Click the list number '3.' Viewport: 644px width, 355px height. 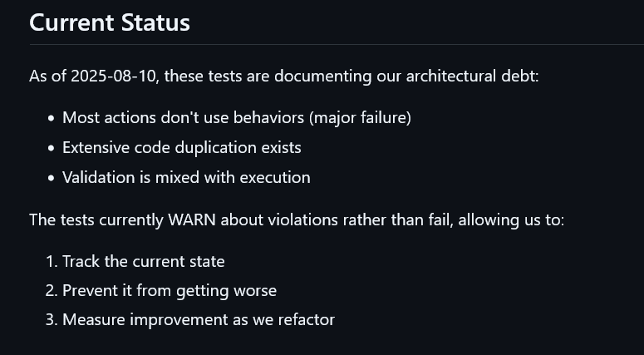pyautogui.click(x=52, y=319)
